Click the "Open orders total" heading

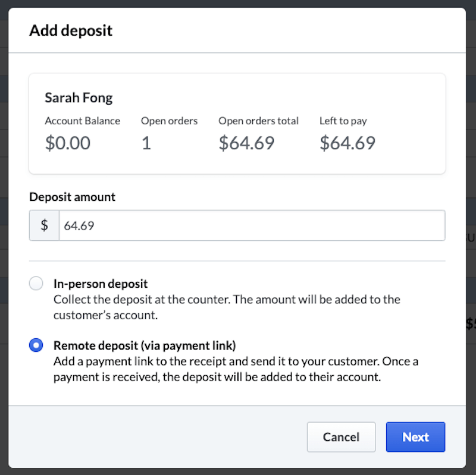click(258, 121)
